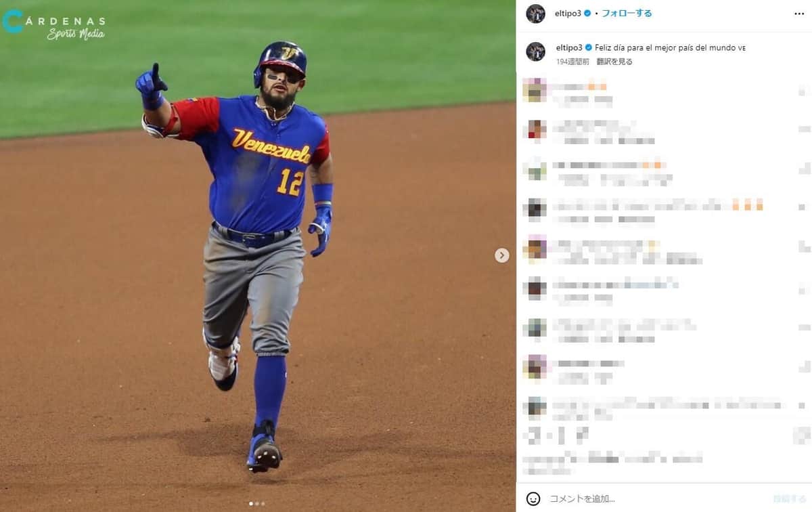Click eltipo3 avatar beside the caption

tap(536, 51)
